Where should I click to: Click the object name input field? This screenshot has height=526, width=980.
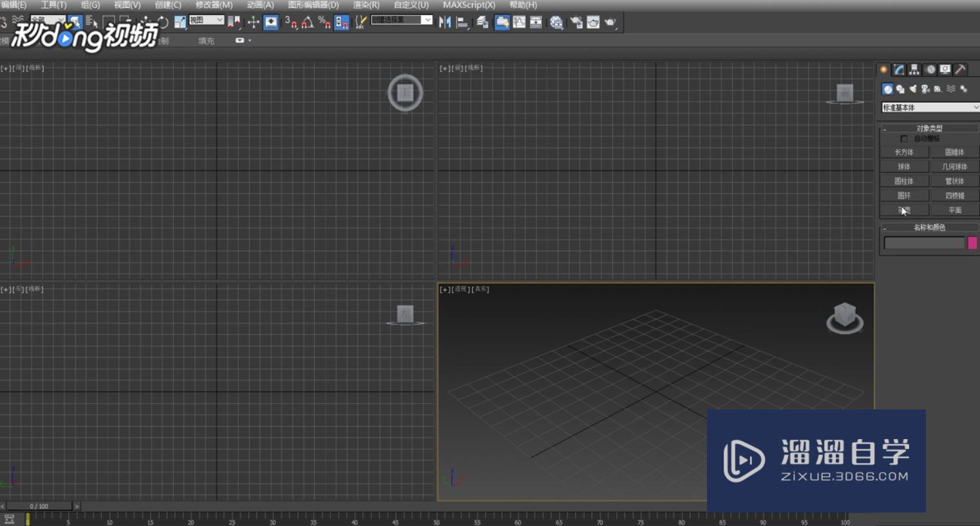click(924, 243)
